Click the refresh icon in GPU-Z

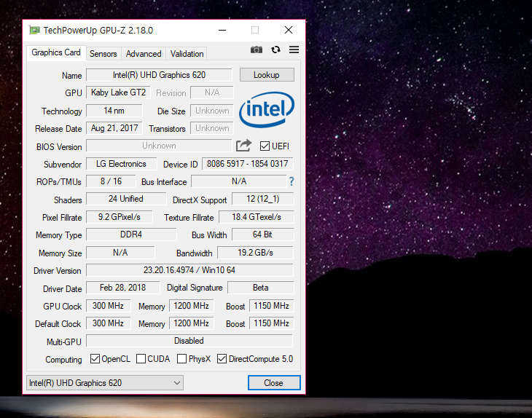[x=276, y=50]
